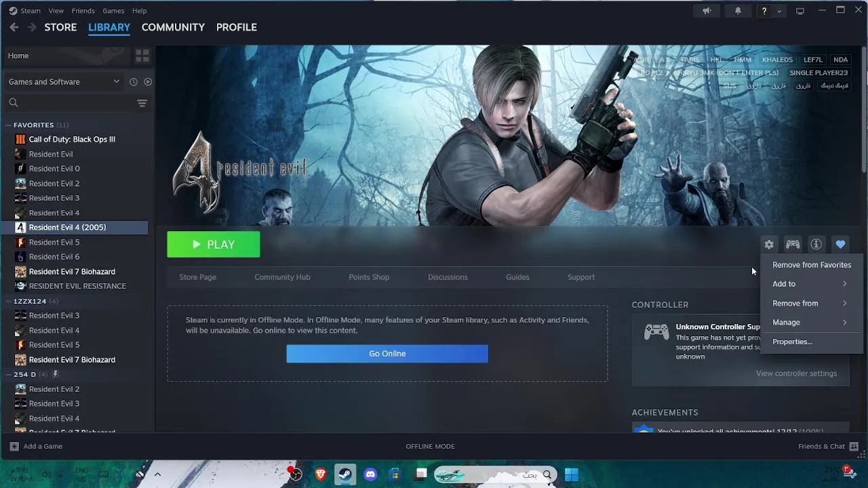
Task: Toggle show ready-to-play games icon
Action: pos(148,82)
